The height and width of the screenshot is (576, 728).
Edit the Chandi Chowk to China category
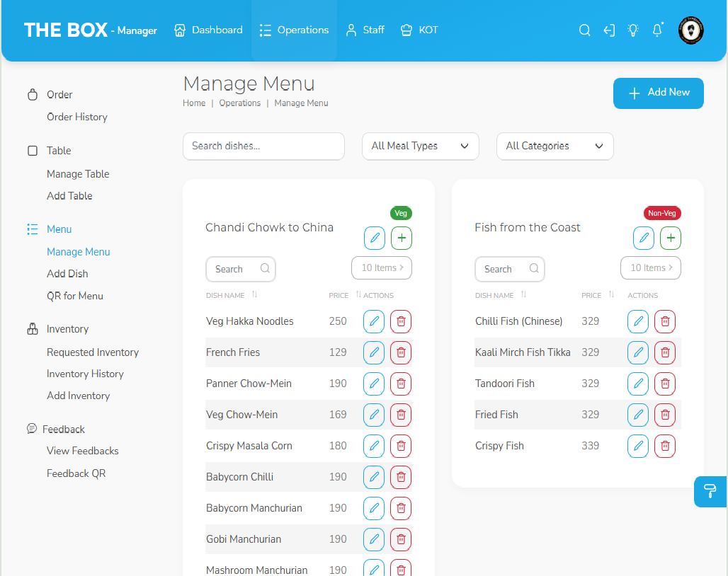tap(374, 238)
